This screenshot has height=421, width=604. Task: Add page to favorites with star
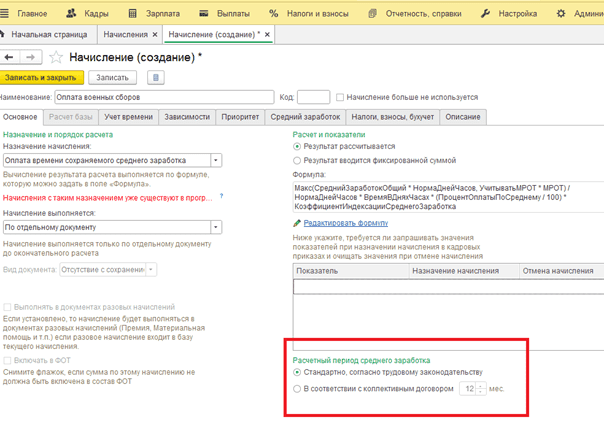tap(56, 57)
